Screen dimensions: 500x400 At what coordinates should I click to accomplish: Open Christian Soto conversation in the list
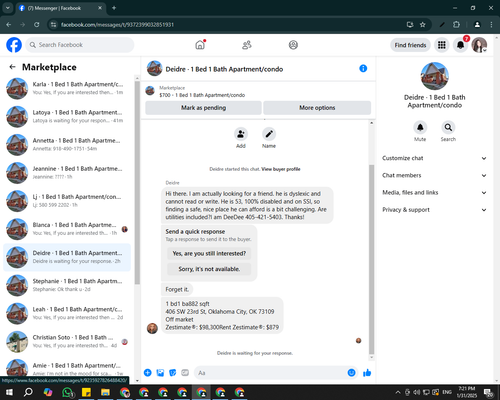tap(67, 342)
